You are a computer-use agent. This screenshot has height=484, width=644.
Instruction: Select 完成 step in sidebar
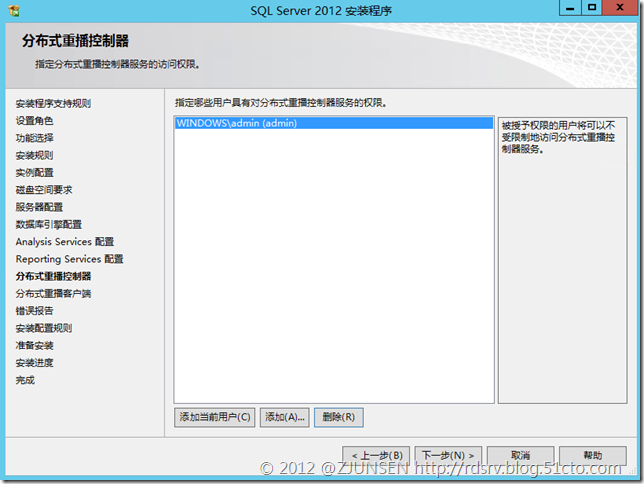click(25, 380)
